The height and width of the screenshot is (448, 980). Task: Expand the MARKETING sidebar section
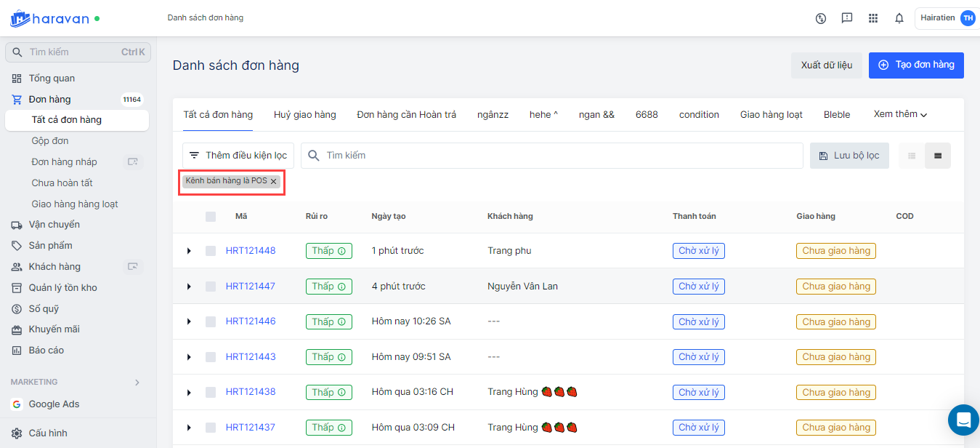coord(137,383)
